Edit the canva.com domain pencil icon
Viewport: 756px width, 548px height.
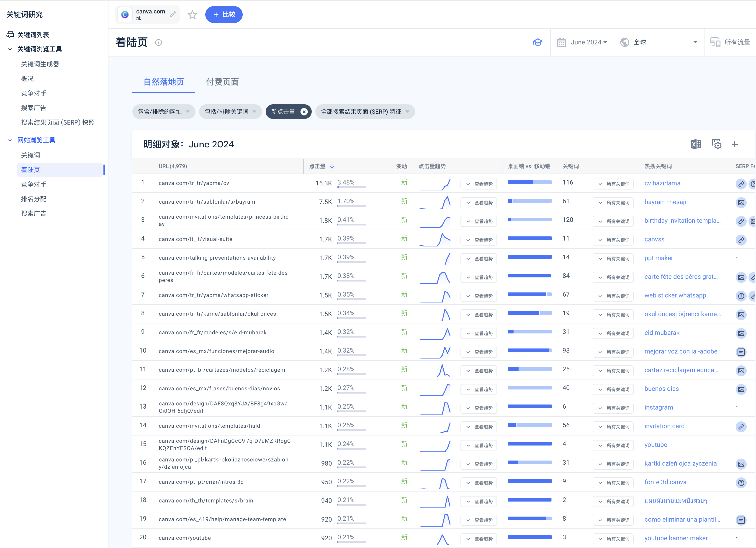[x=173, y=14]
